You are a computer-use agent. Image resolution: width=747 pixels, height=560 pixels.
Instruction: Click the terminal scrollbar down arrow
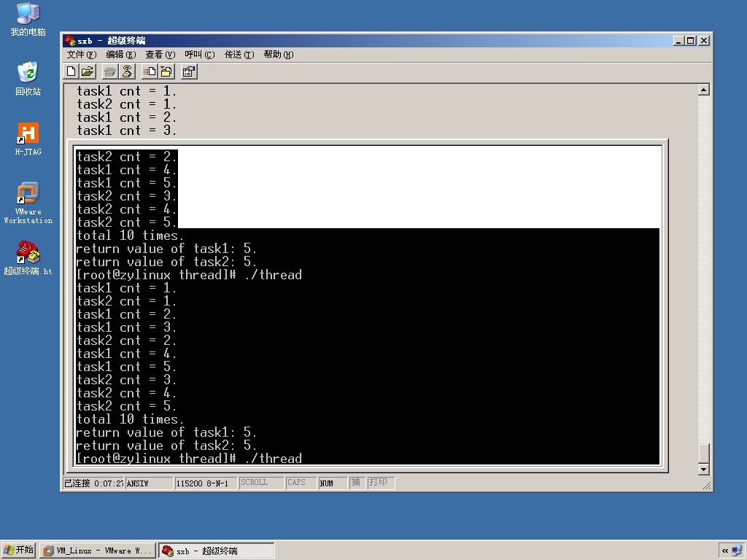[x=704, y=470]
